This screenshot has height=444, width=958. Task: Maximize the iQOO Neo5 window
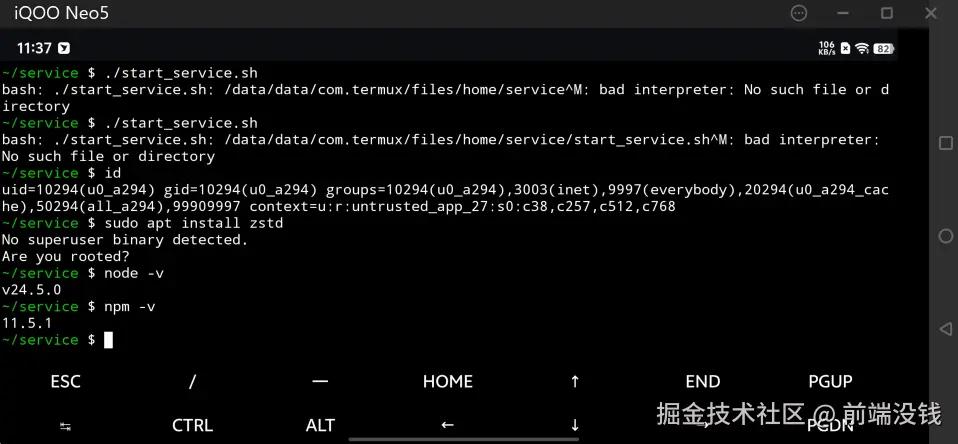pyautogui.click(x=886, y=13)
